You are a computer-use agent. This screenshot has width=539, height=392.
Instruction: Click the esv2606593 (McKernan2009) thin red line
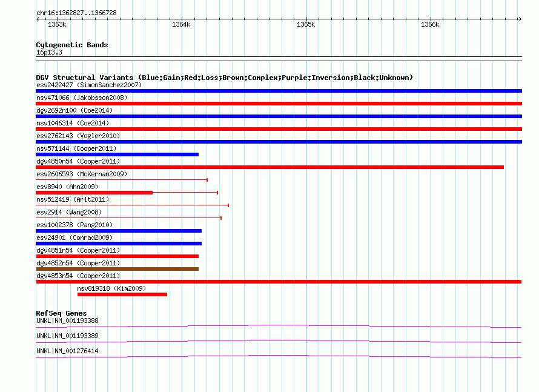click(122, 180)
